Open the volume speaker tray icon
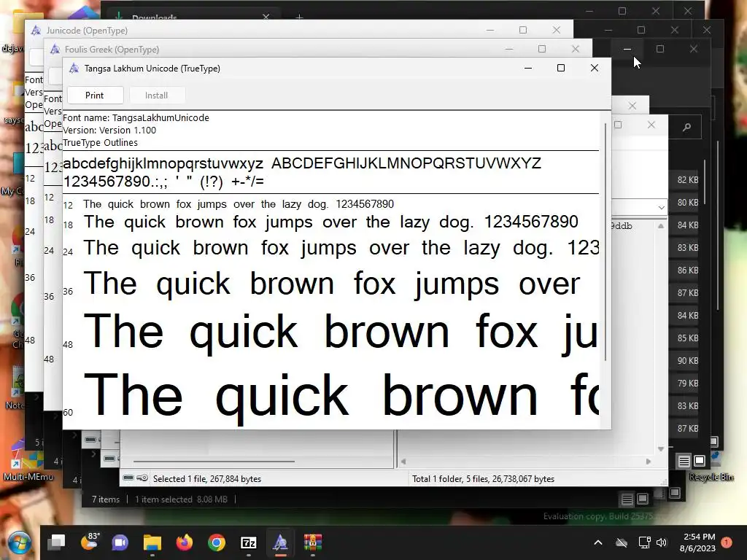This screenshot has height=560, width=747. (x=662, y=542)
